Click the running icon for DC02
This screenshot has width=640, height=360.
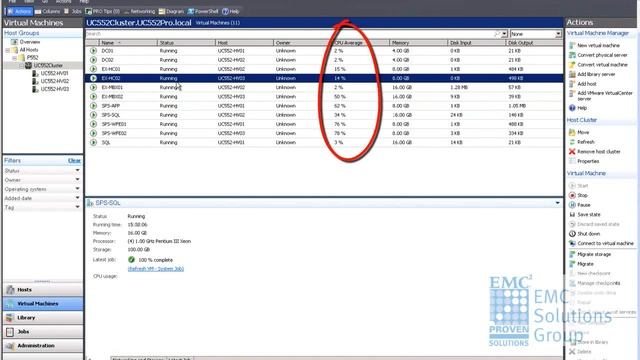click(93, 60)
